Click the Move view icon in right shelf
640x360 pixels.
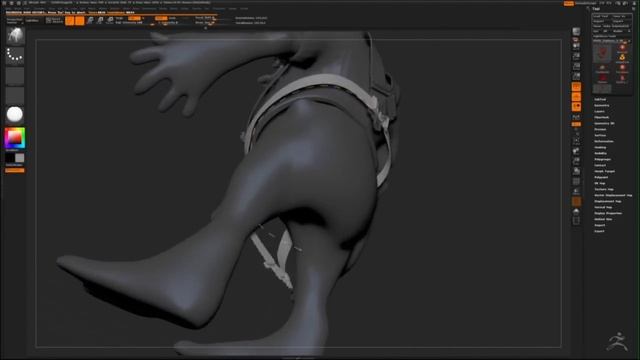[x=576, y=151]
